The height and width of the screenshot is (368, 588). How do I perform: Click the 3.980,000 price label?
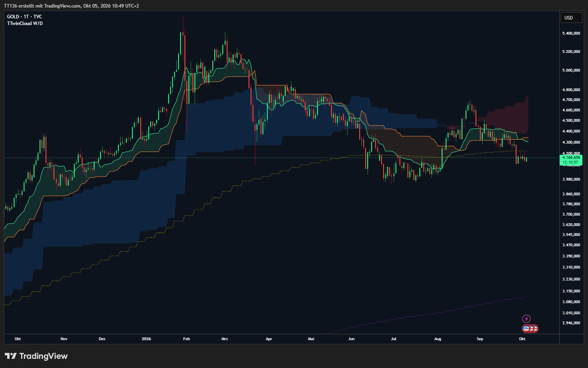pyautogui.click(x=571, y=179)
